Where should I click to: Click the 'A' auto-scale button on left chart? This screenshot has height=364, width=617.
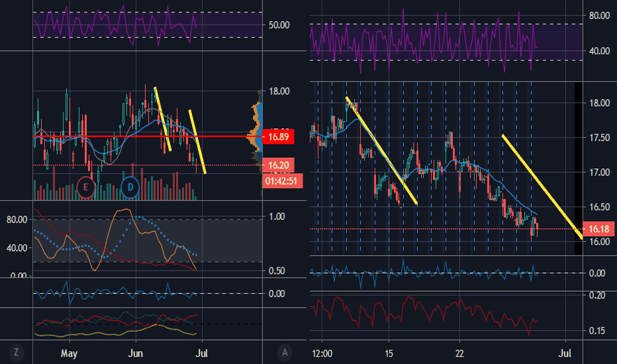[285, 353]
